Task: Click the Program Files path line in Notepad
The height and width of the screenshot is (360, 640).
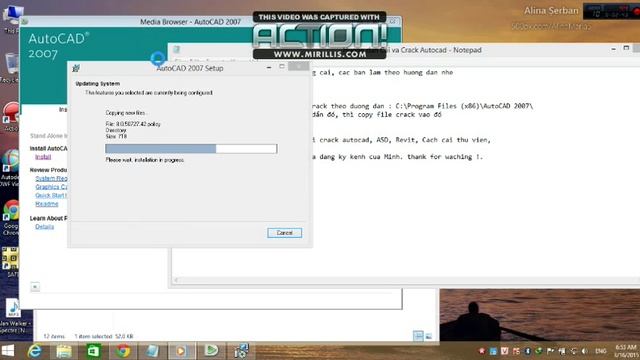Action: [x=422, y=106]
